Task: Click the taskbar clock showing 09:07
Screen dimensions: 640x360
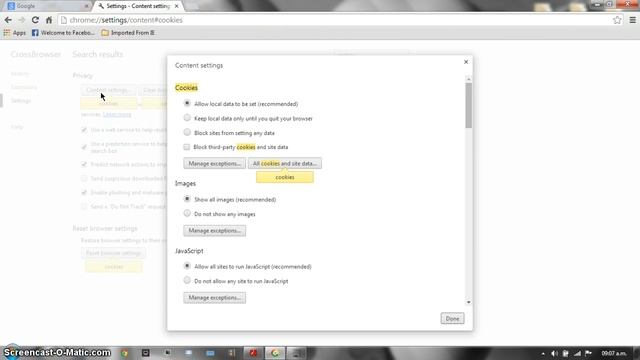Action: click(613, 353)
